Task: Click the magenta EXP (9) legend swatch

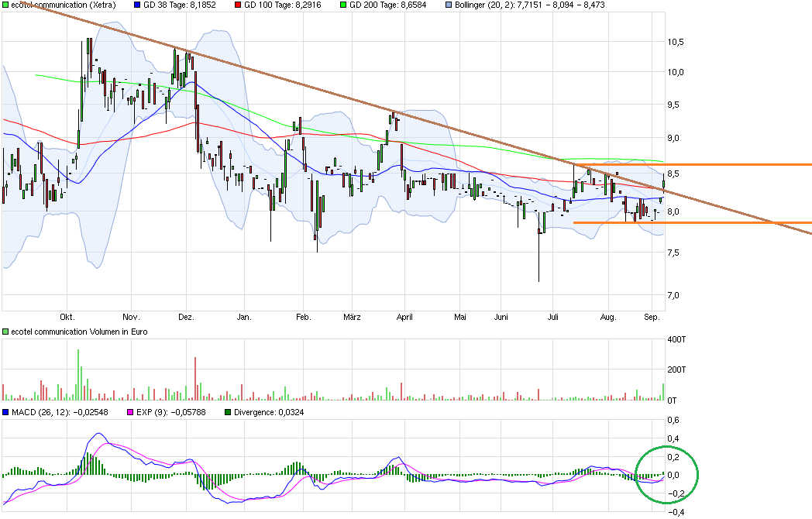Action: click(130, 412)
